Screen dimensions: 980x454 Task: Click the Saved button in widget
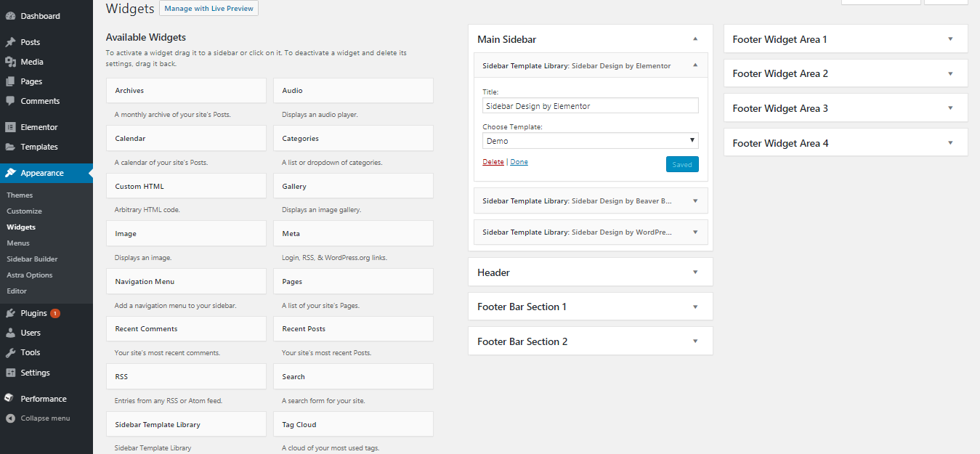[682, 164]
